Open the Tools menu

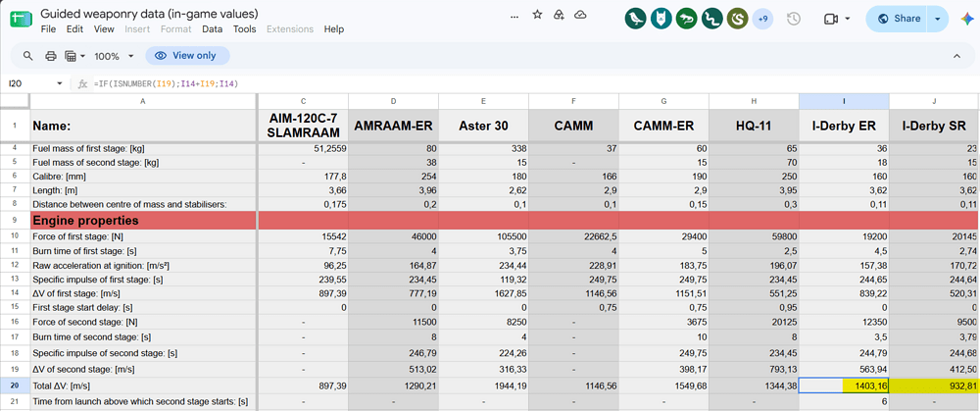[x=244, y=28]
